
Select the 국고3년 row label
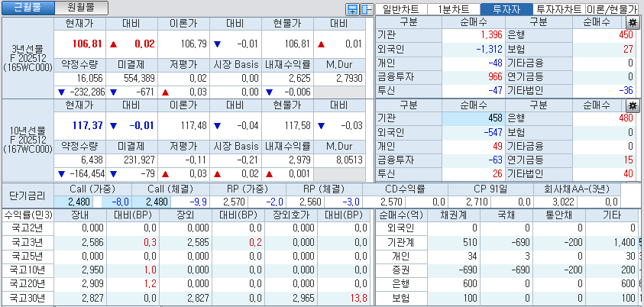click(x=28, y=242)
